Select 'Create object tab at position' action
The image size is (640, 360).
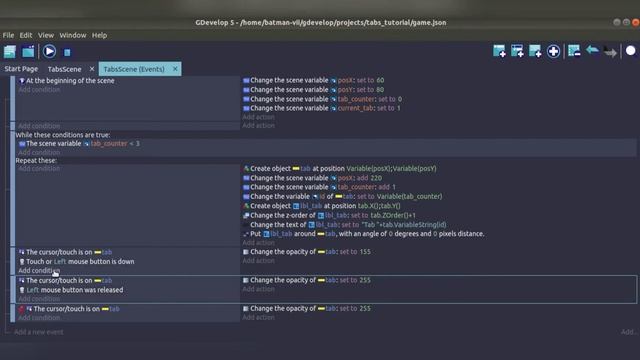(x=340, y=169)
